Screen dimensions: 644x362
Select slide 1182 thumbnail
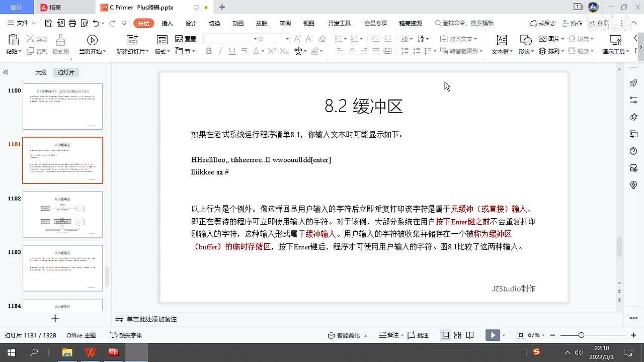click(x=62, y=214)
